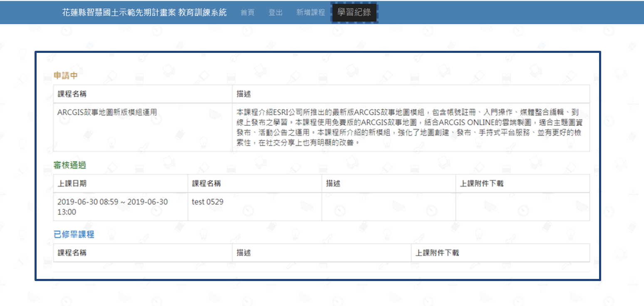Select the 2019-06-30 08:59 date cell
644x306 pixels.
[x=112, y=206]
